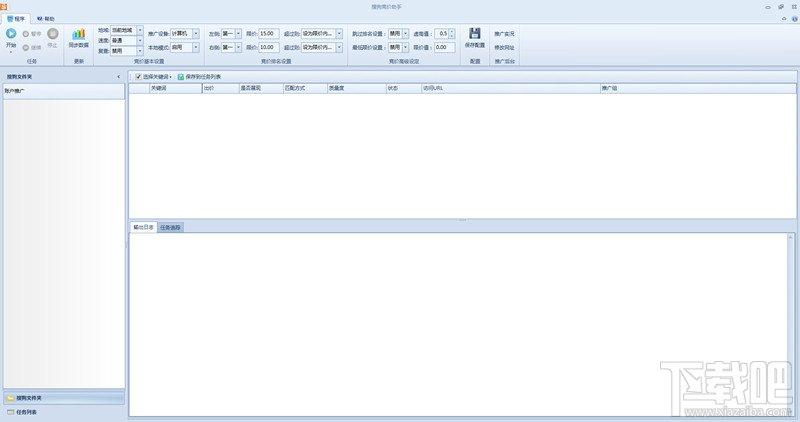This screenshot has height=422, width=800.
Task: Toggle the 选择关键词 checkbox
Action: point(138,77)
